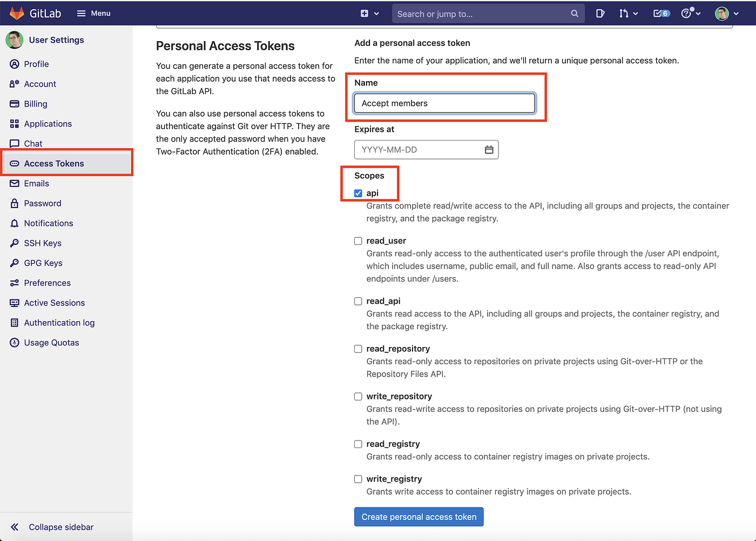Select SSH Keys in the sidebar
Screen dimensions: 756x541
tap(43, 243)
